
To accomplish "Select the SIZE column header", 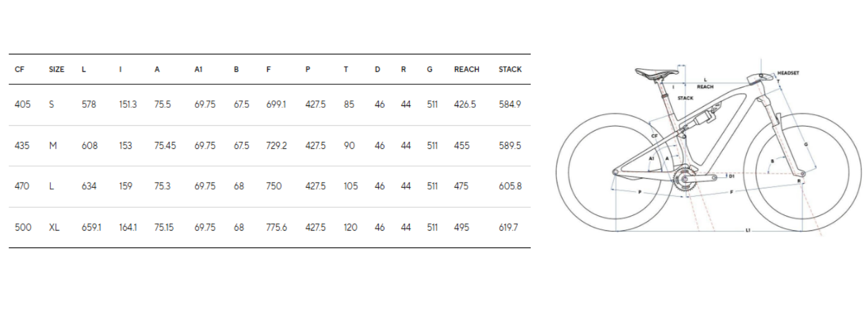I will [56, 69].
